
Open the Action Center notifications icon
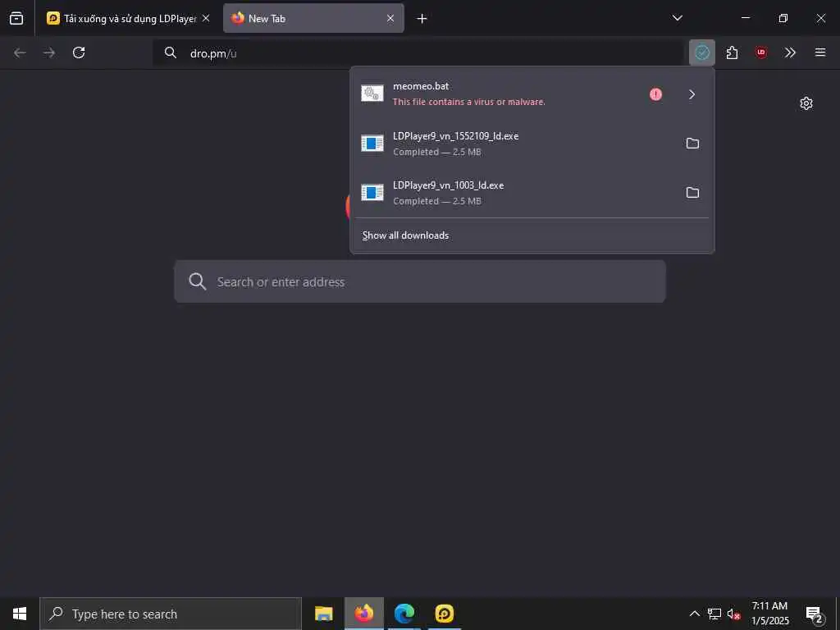[x=815, y=614]
